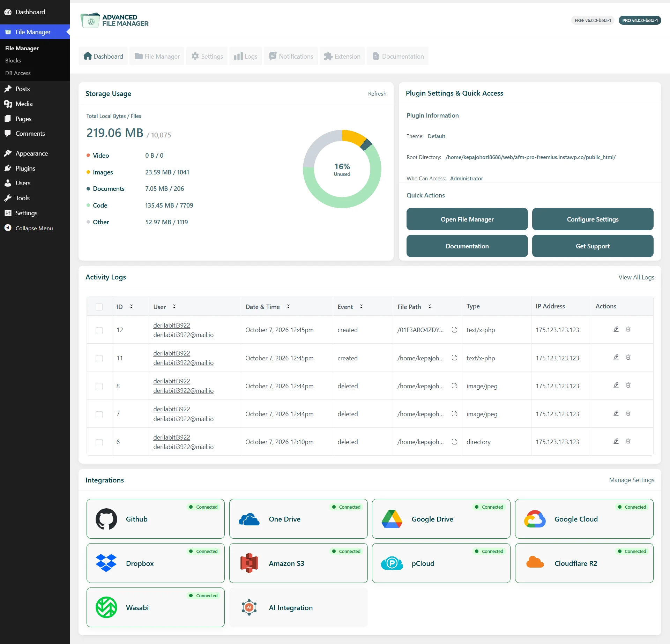Collapse the WordPress admin menu
This screenshot has height=644, width=670.
click(x=34, y=228)
